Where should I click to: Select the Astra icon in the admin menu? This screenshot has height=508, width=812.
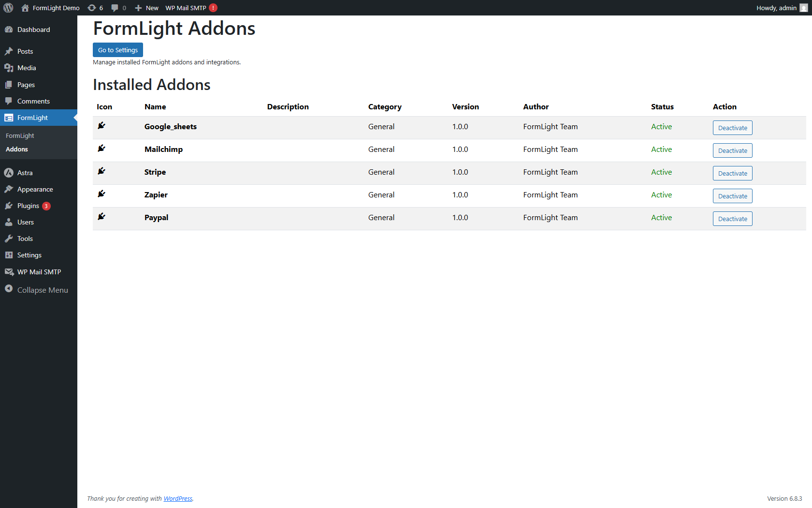click(x=10, y=173)
